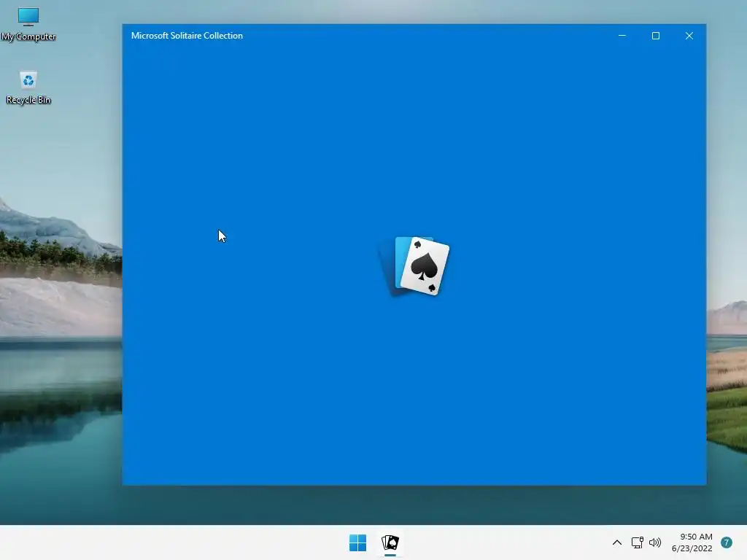Maximize the Microsoft Solitaire Collection window

[x=656, y=36]
